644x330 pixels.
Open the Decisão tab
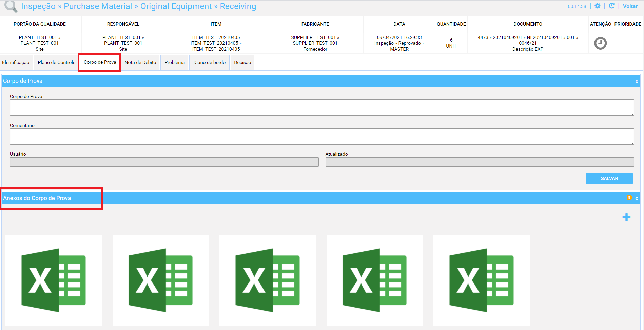[242, 62]
